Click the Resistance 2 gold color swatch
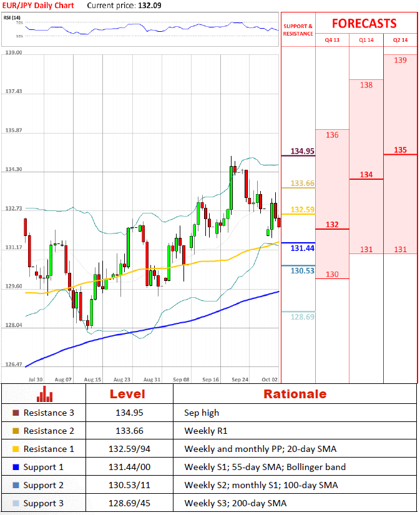This screenshot has height=515, width=420. point(16,431)
